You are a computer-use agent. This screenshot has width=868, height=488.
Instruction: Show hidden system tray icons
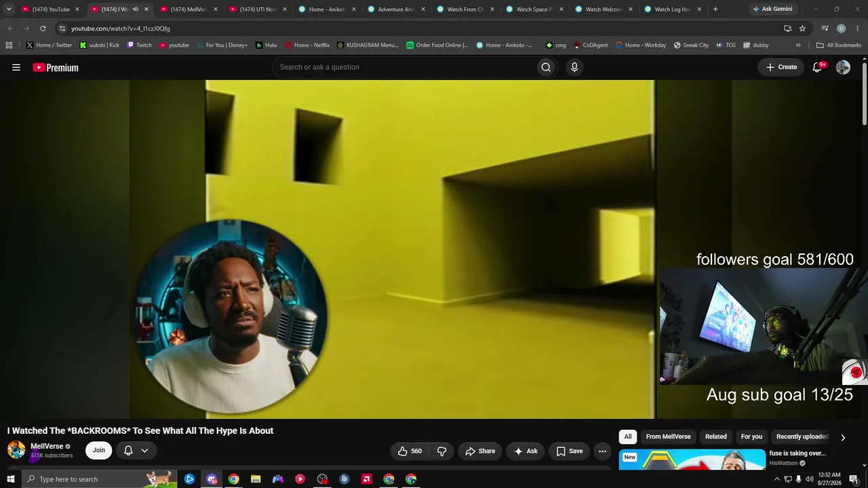pos(776,479)
